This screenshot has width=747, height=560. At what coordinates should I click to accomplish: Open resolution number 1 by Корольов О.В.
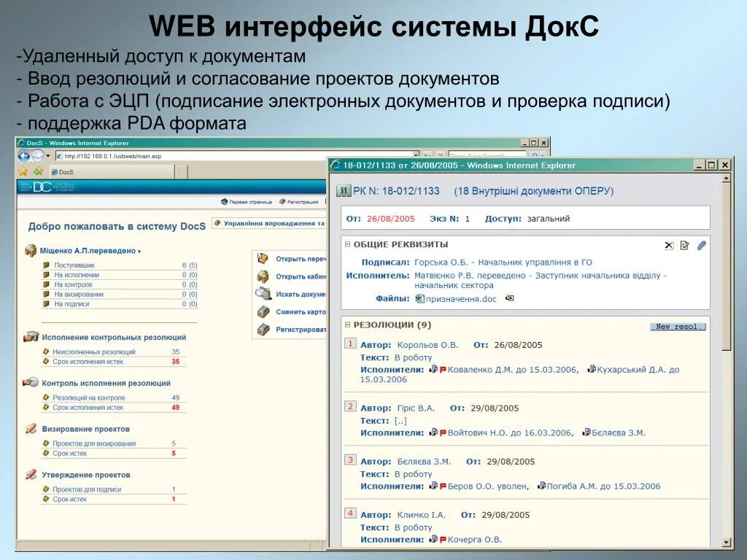tap(350, 343)
